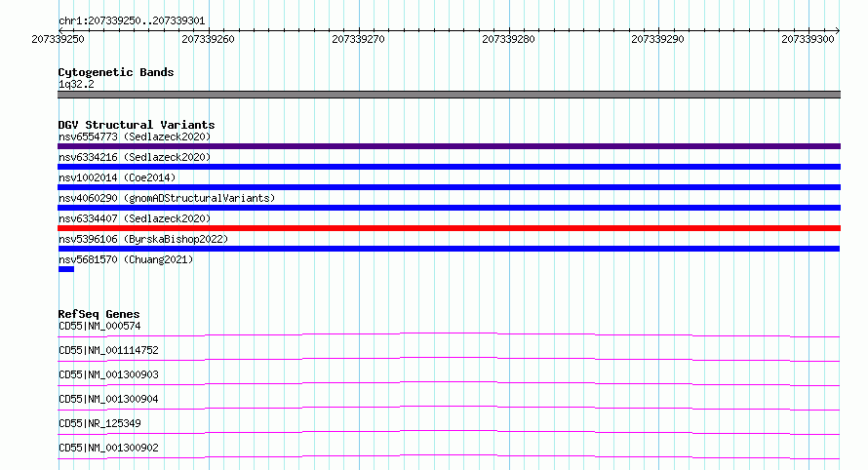The width and height of the screenshot is (868, 470).
Task: Click the magenta CD55|NM_001300903 intron line
Action: click(449, 383)
